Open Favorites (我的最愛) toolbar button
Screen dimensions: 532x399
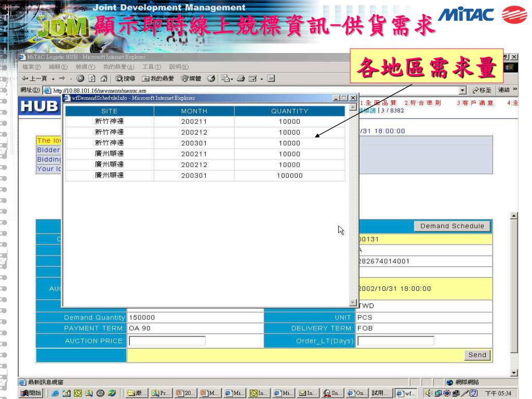[158, 79]
